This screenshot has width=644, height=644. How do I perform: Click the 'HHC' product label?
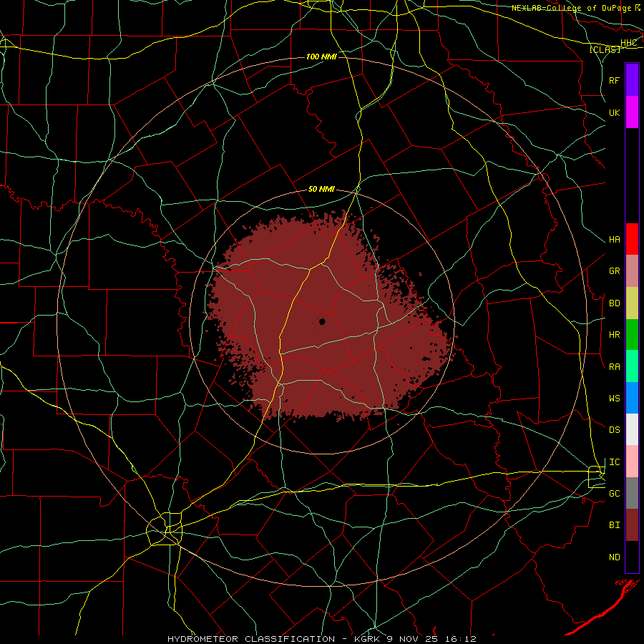pos(628,42)
